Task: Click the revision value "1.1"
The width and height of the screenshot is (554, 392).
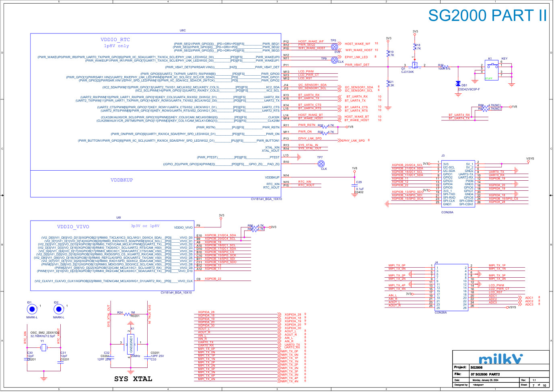Action: click(x=534, y=380)
